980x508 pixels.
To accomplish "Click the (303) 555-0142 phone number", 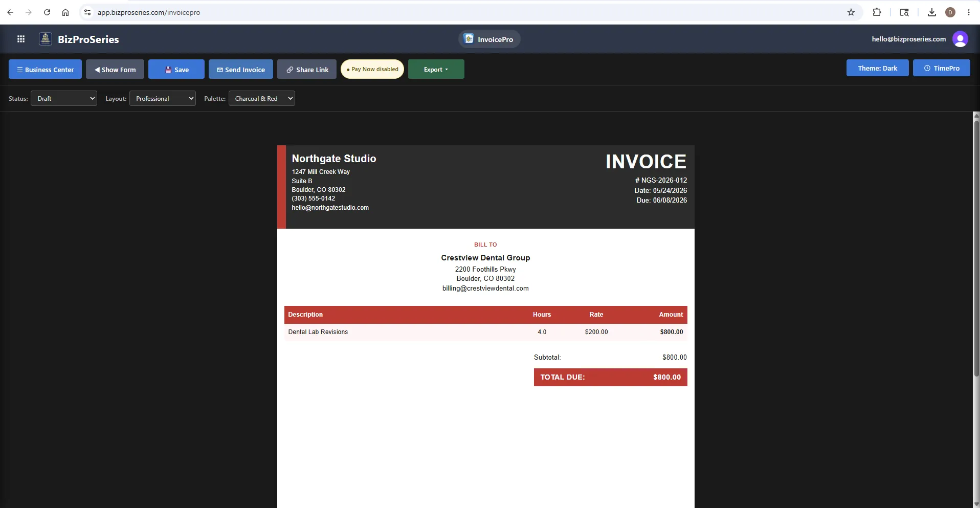I will pyautogui.click(x=314, y=198).
